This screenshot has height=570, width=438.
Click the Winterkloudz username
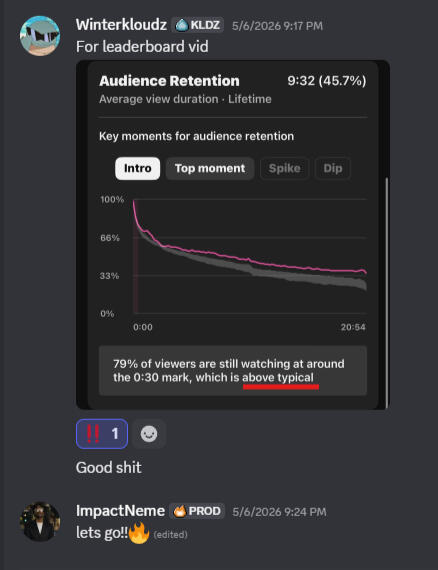tap(121, 25)
